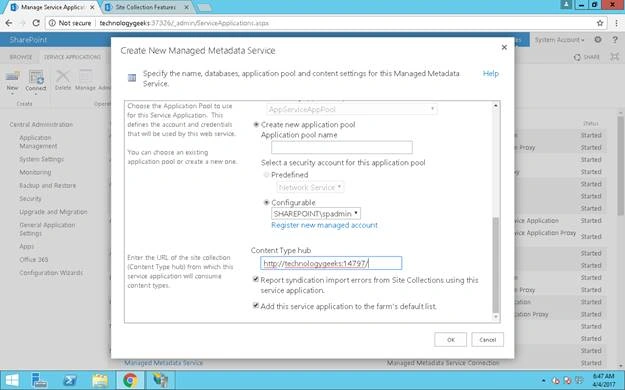Screen dimensions: 625x390
Task: Toggle Add to farm's default list checkbox
Action: point(256,306)
